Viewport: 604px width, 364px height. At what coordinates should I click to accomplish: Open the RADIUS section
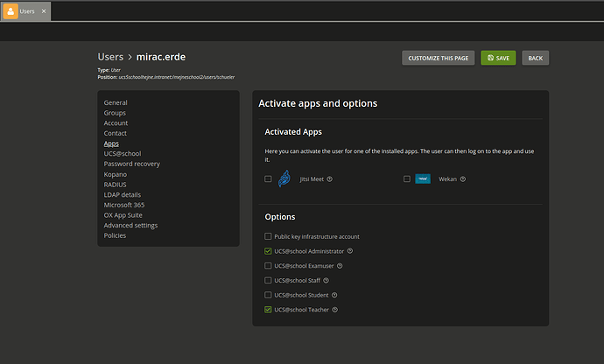coord(115,185)
